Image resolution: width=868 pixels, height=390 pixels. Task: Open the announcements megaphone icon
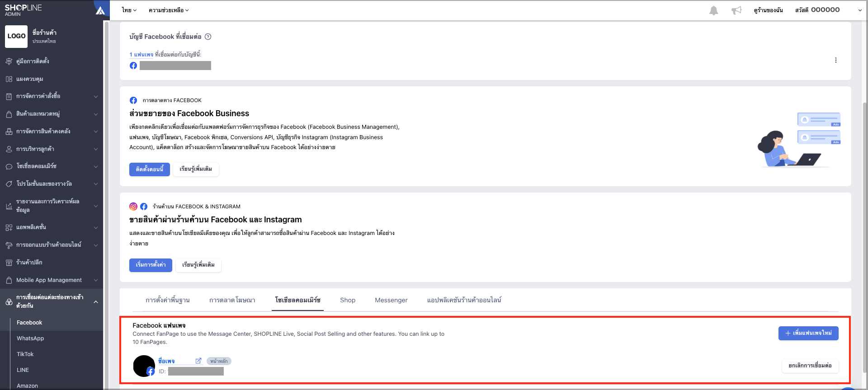(x=736, y=10)
